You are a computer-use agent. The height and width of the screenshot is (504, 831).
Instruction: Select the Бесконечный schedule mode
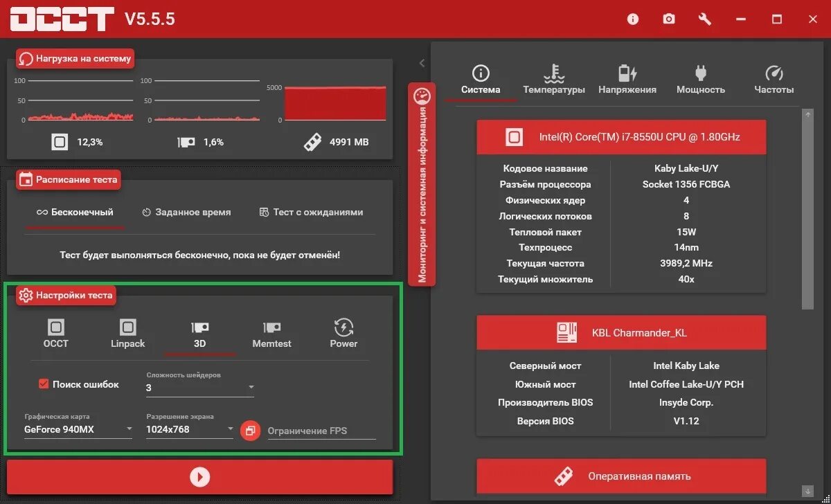pyautogui.click(x=75, y=213)
